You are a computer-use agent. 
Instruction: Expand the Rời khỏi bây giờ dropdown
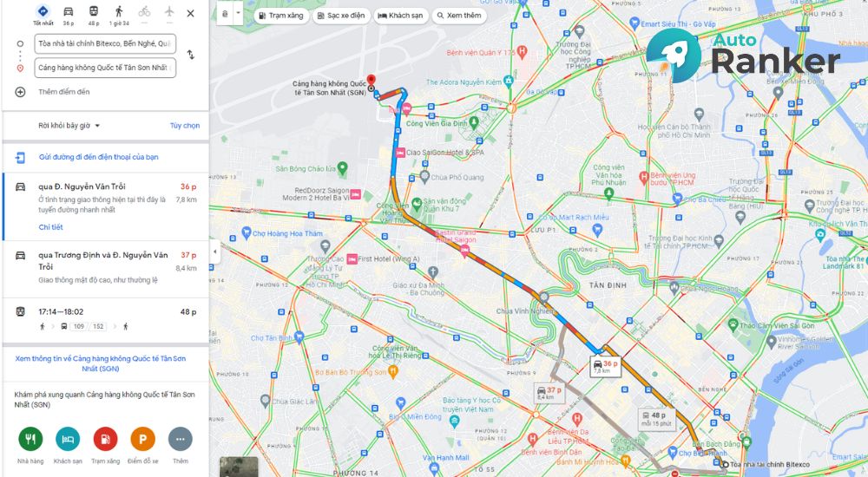(69, 126)
